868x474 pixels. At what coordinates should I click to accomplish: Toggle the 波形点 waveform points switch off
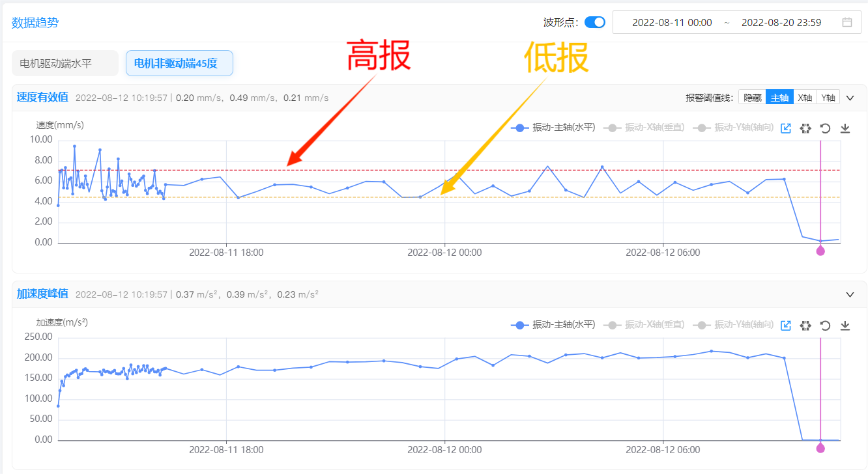594,21
